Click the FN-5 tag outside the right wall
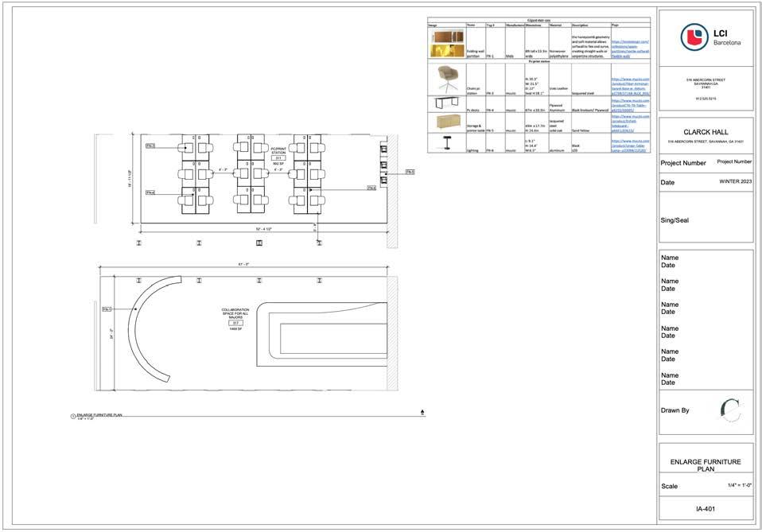Screen dimensions: 762x532 pyautogui.click(x=410, y=172)
